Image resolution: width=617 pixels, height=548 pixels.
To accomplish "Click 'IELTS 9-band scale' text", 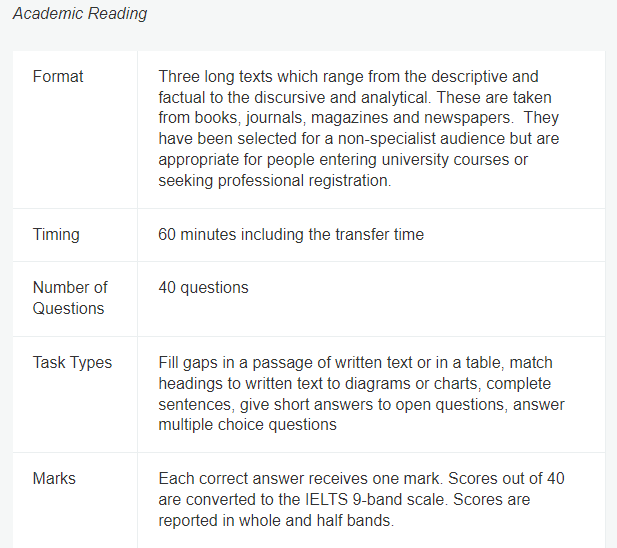I will click(375, 500).
